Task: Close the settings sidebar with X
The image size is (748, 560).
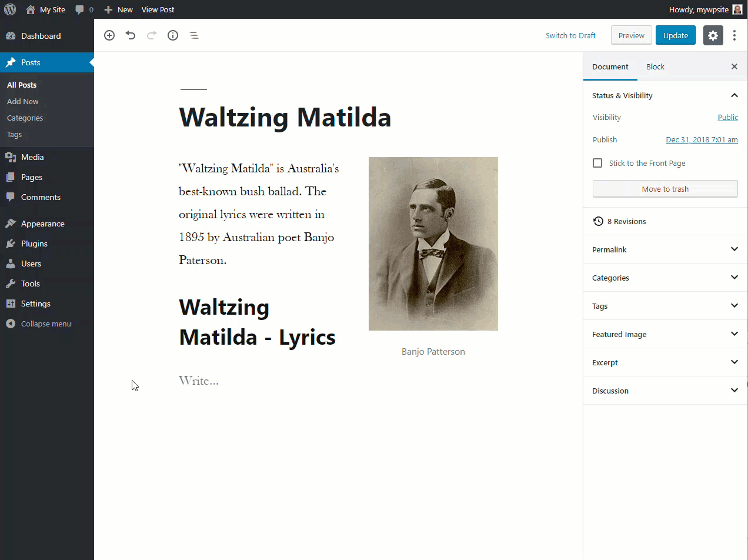Action: (734, 66)
